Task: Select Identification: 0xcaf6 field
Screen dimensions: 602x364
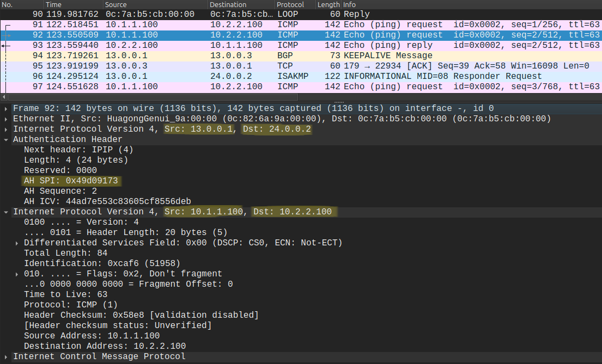Action: click(102, 264)
